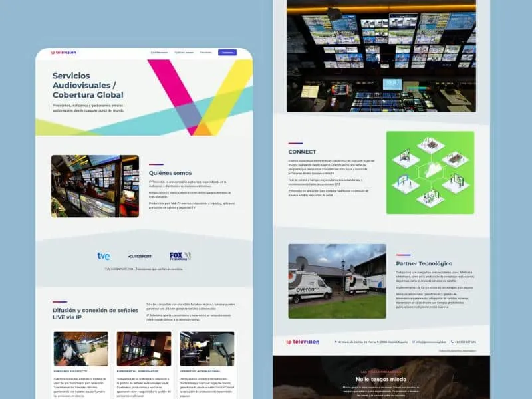
Task: Click the green isometric network illustration
Action: pyautogui.click(x=430, y=173)
